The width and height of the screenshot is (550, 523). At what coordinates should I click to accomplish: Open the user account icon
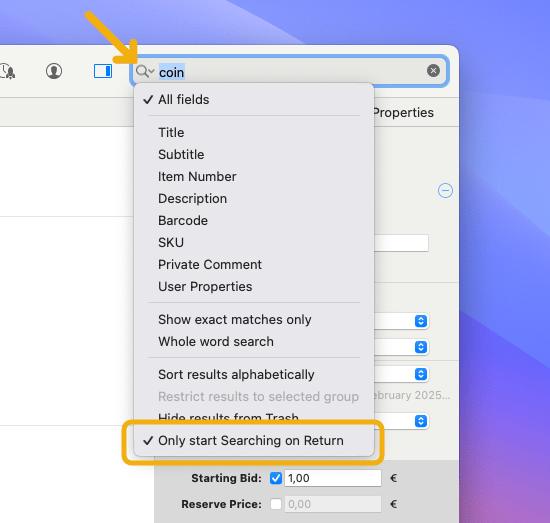click(x=54, y=71)
